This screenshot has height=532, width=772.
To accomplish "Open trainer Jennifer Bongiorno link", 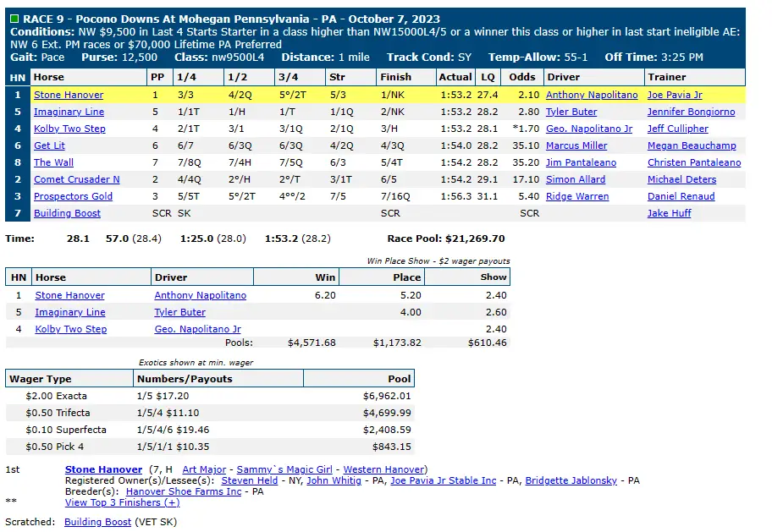I will (x=691, y=112).
